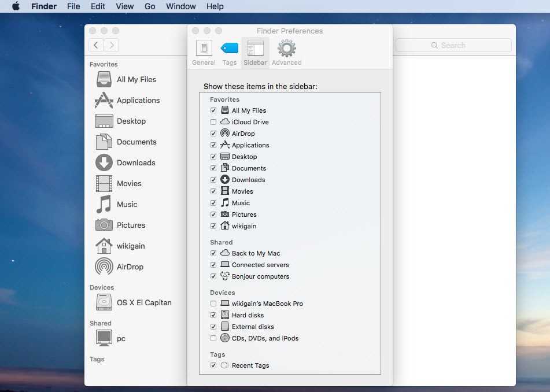Open Movies icon in Finder sidebar
This screenshot has height=392, width=550.
tap(104, 183)
